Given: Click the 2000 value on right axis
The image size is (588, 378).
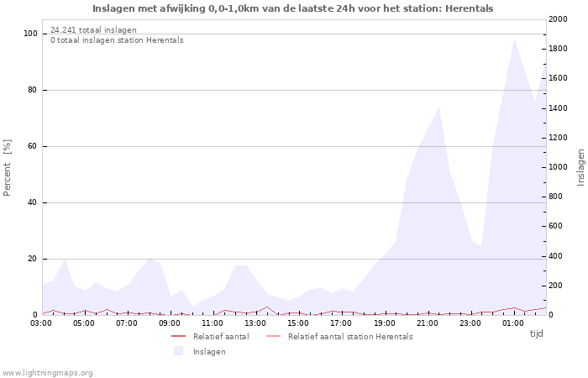Looking at the screenshot, I should [x=558, y=19].
